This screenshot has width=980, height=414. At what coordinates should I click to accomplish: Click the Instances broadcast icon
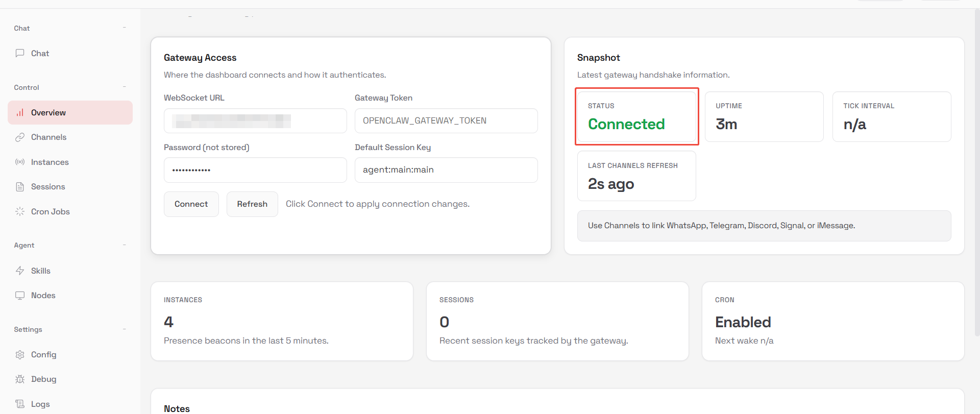tap(20, 162)
